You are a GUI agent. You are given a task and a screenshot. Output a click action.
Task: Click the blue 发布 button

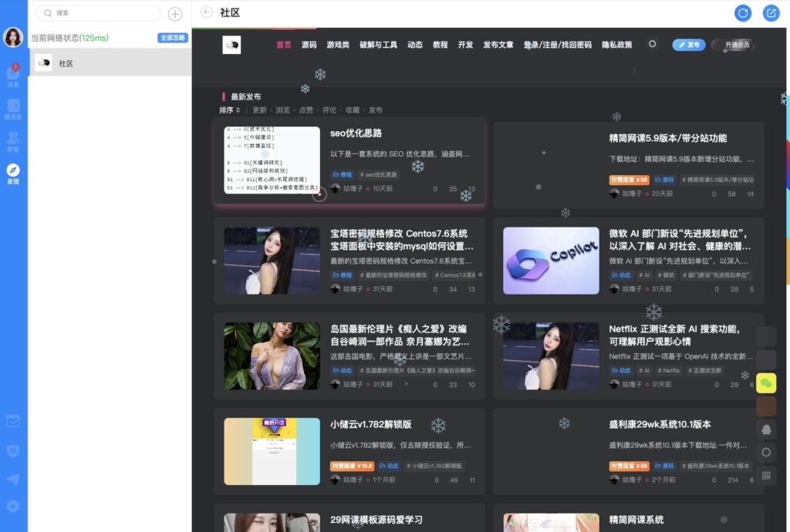pos(689,45)
